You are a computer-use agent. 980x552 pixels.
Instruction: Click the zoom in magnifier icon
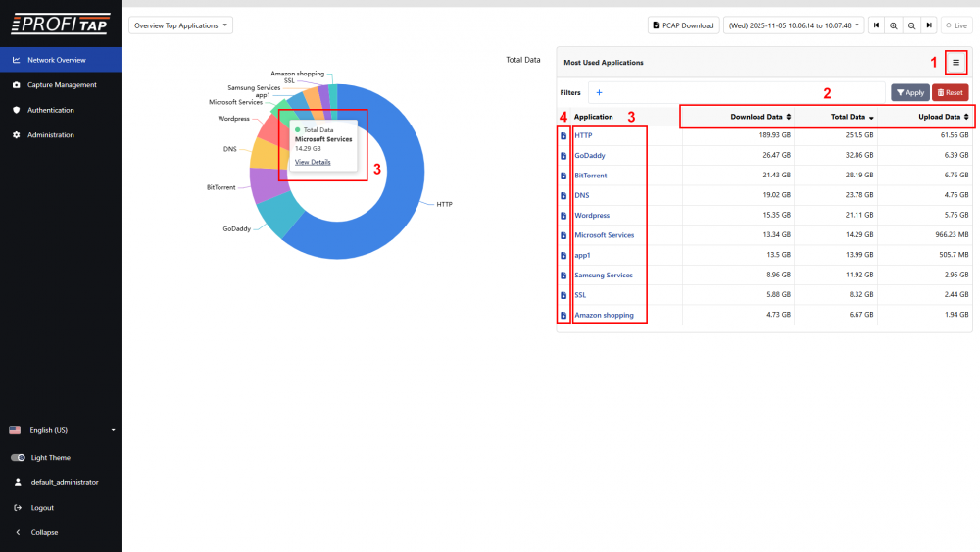click(893, 25)
